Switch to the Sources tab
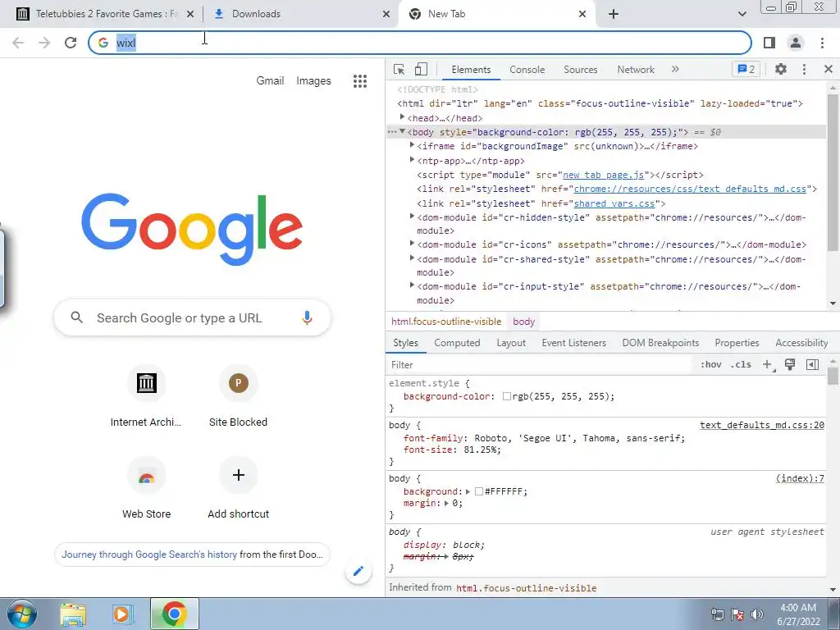Screen dimensions: 840x630 click(x=580, y=70)
